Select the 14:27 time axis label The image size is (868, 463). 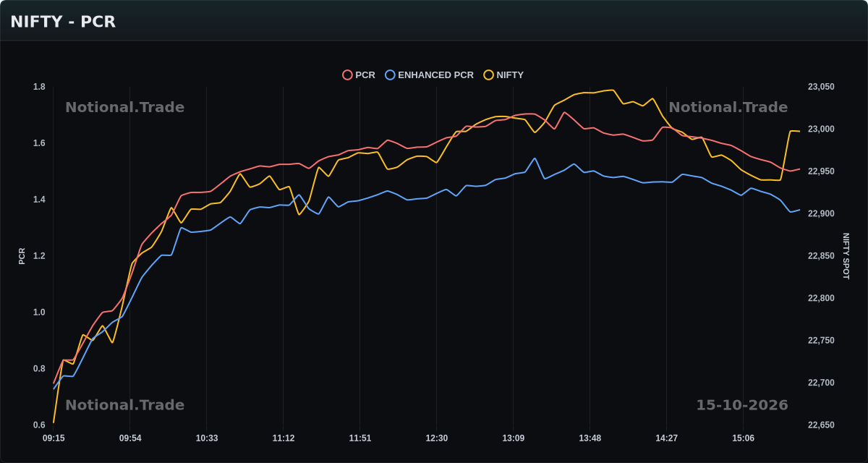click(667, 438)
